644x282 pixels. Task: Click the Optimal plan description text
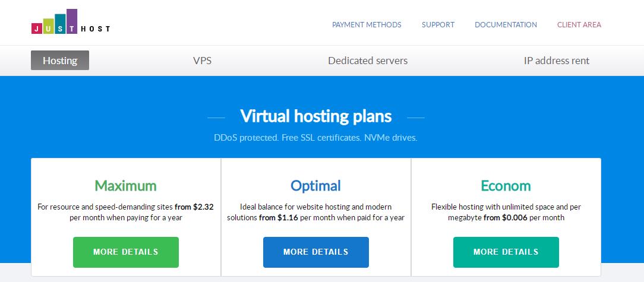click(316, 213)
